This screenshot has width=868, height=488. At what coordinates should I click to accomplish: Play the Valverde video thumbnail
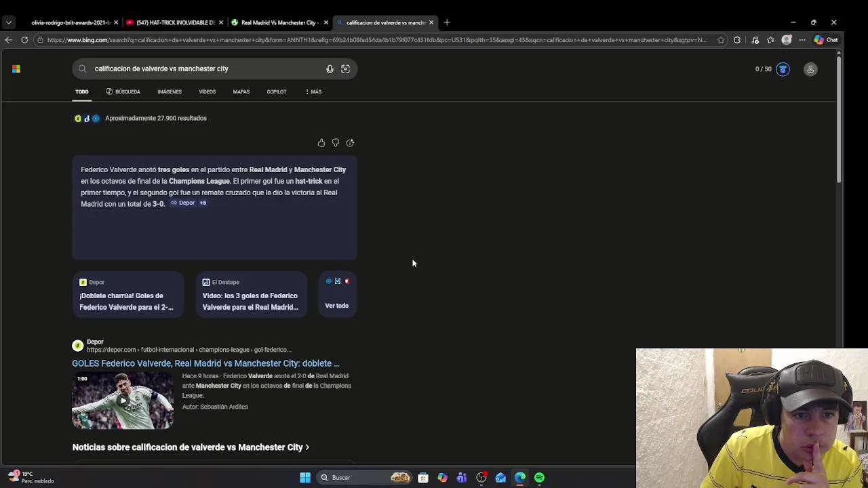pos(123,401)
